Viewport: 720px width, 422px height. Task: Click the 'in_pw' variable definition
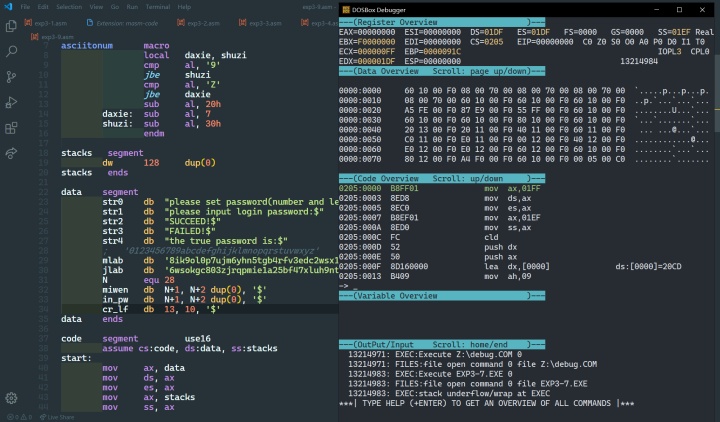click(x=115, y=299)
